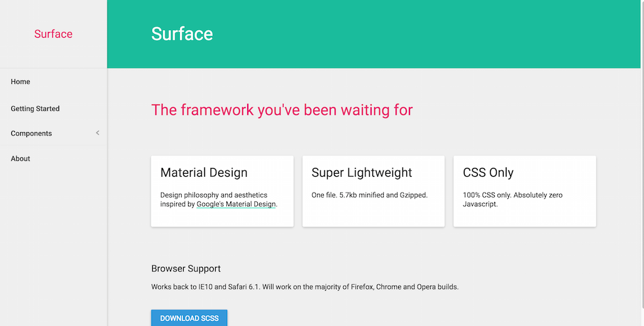
Task: Click blank space in Super Lightweight card
Action: click(373, 214)
